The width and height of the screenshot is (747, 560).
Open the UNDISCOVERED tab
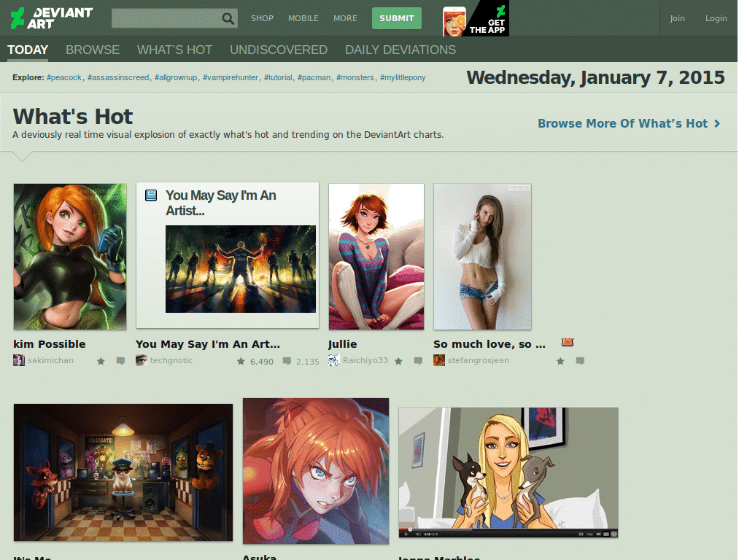(x=279, y=50)
